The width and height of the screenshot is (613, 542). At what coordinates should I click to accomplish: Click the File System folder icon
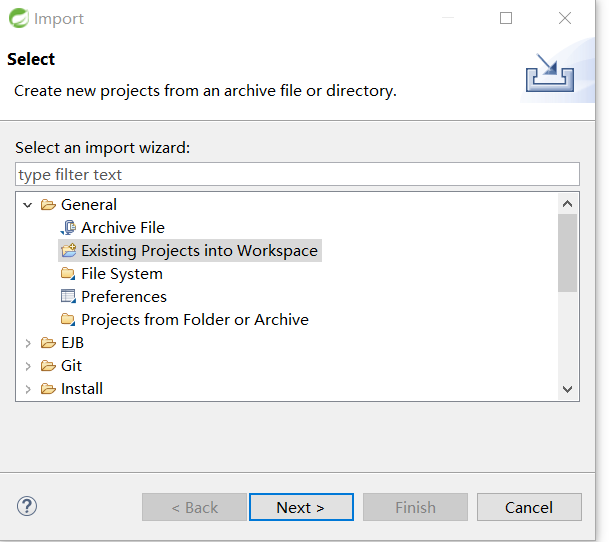[x=68, y=274]
